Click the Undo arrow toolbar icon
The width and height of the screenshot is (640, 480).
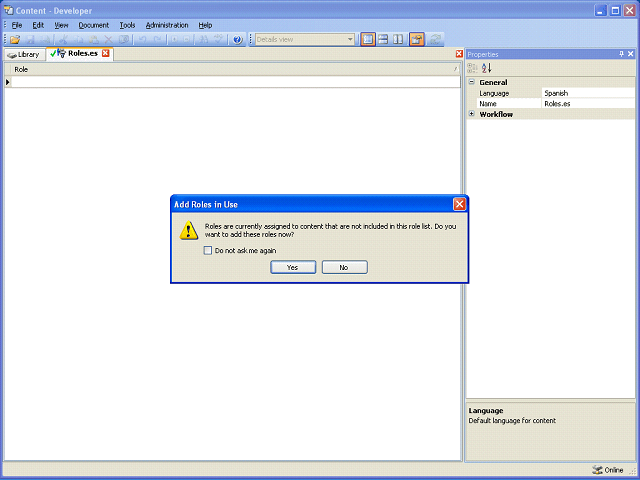[142, 40]
